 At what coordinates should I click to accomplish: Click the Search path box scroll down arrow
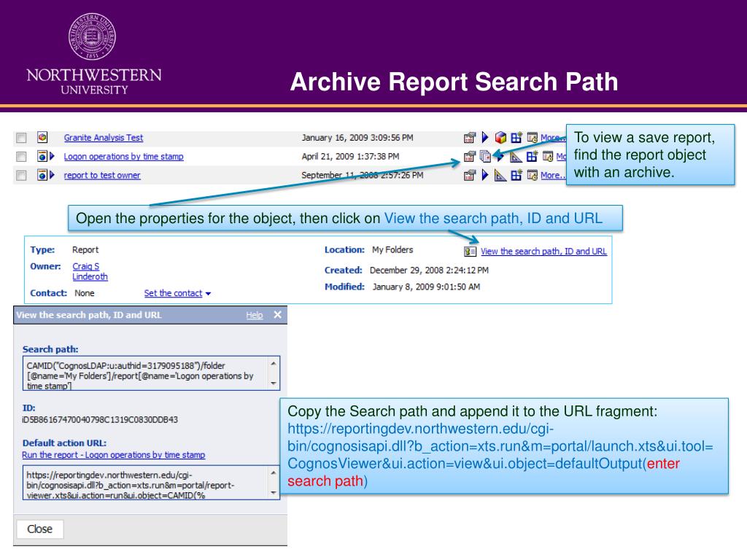(274, 384)
